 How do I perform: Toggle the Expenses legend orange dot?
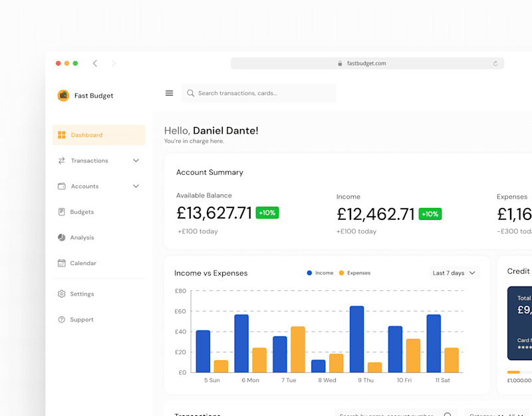341,273
